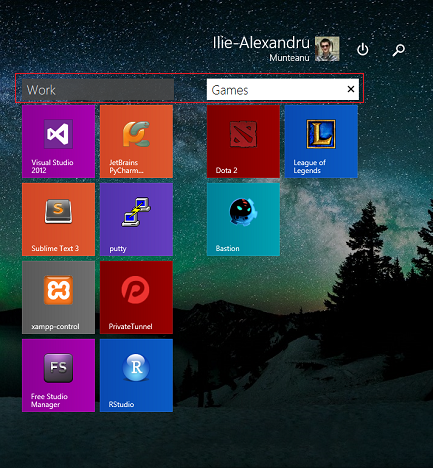This screenshot has height=468, width=433.
Task: Launch PrivateTunnel tile
Action: point(136,297)
